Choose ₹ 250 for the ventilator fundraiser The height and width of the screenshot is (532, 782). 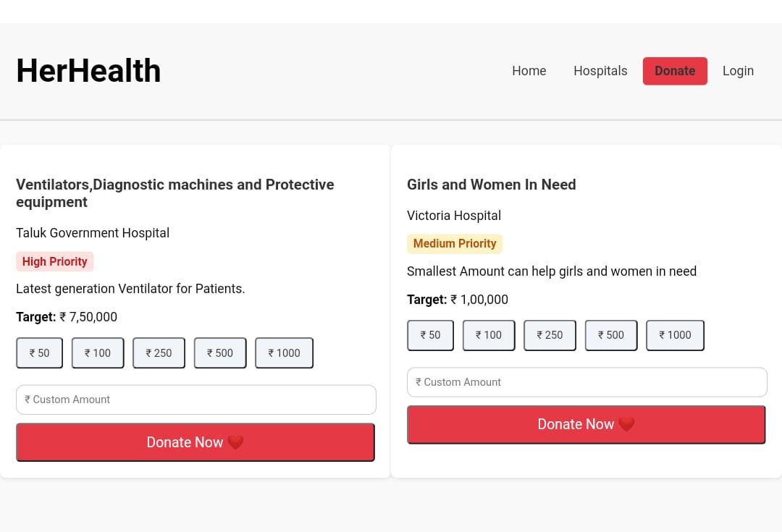(159, 352)
